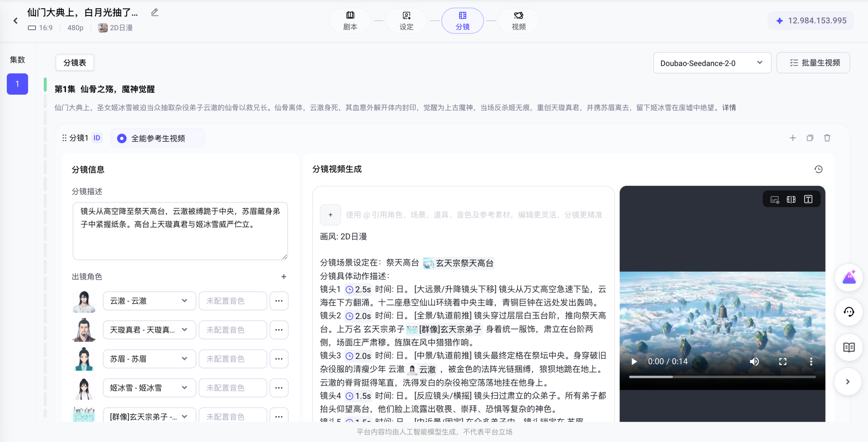This screenshot has height=442, width=868.
Task: Check the credits balance 12.984.153.995
Action: (811, 21)
